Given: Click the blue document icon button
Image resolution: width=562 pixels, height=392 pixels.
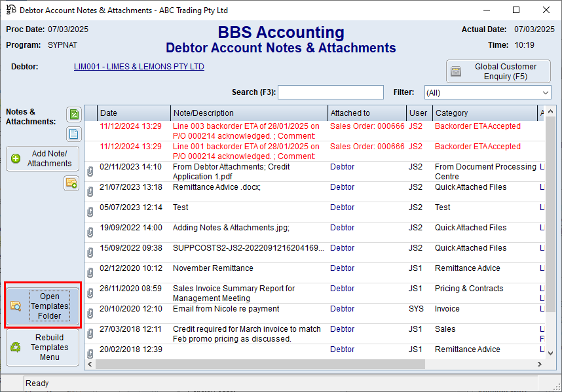Looking at the screenshot, I should click(x=74, y=134).
